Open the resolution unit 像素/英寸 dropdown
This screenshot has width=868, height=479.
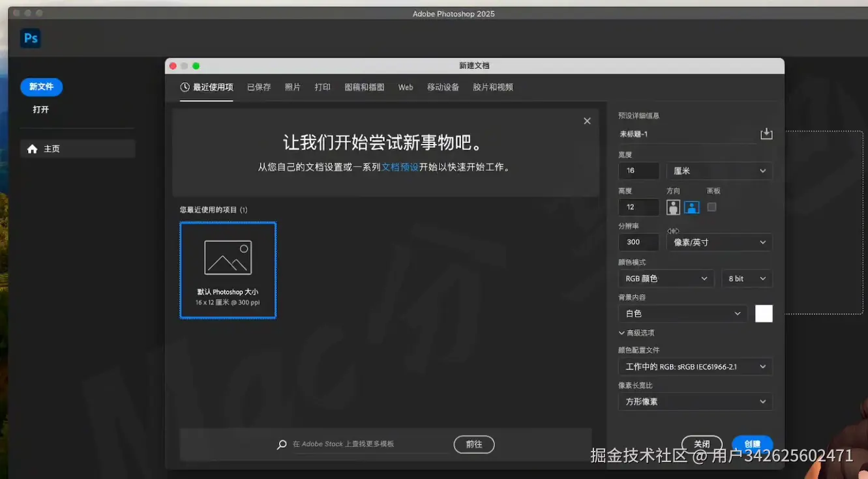point(719,242)
